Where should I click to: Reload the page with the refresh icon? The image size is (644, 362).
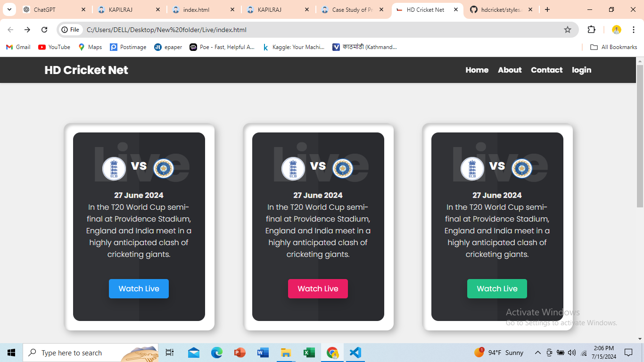point(44,30)
